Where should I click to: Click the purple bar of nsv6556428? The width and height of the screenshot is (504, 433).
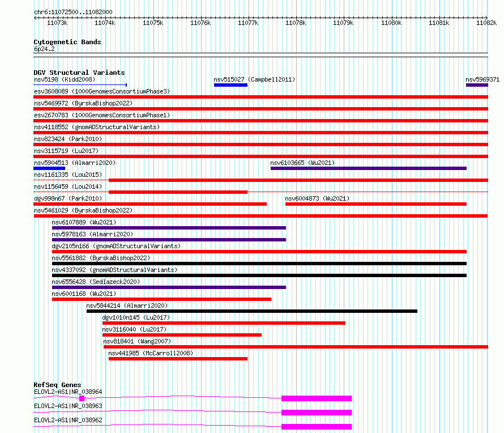(x=169, y=287)
